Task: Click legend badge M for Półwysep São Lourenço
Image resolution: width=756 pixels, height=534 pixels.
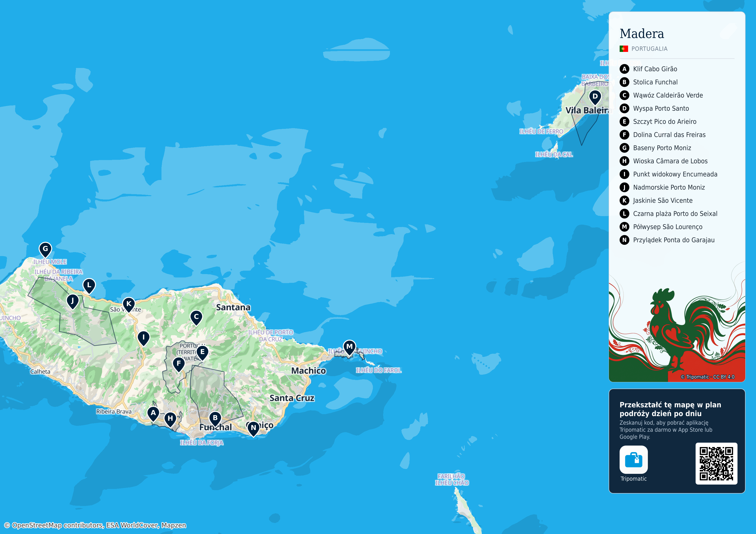Action: 624,227
